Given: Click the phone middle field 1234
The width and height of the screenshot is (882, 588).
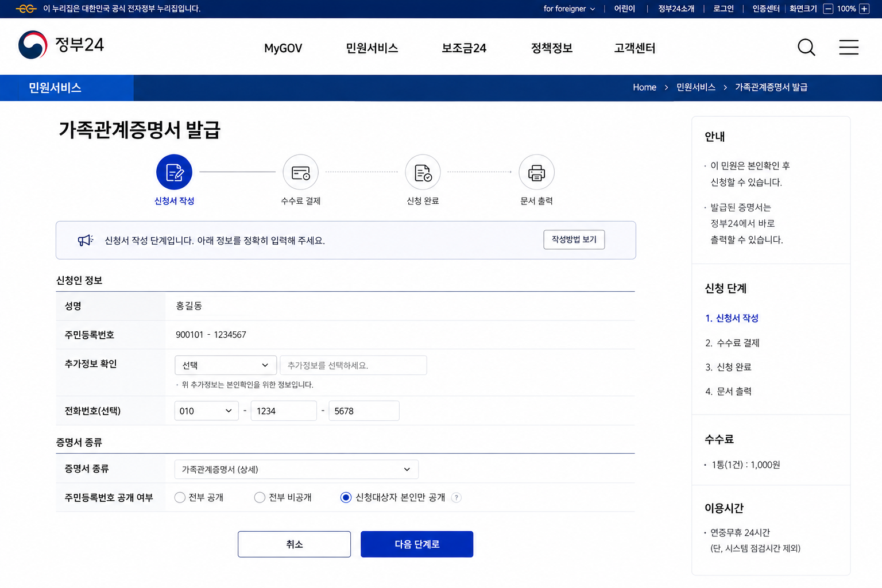Looking at the screenshot, I should (284, 411).
